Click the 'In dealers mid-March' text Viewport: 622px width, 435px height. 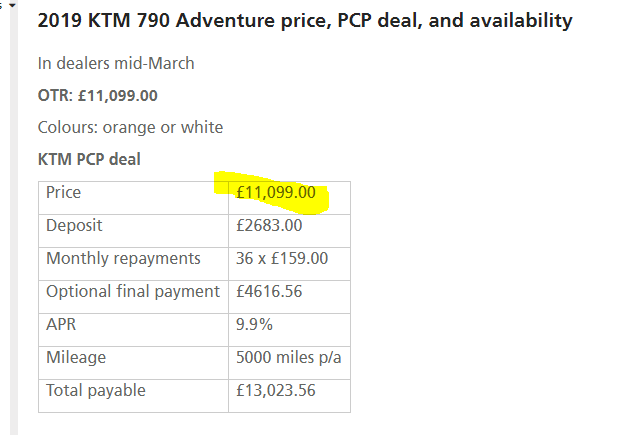pyautogui.click(x=116, y=63)
